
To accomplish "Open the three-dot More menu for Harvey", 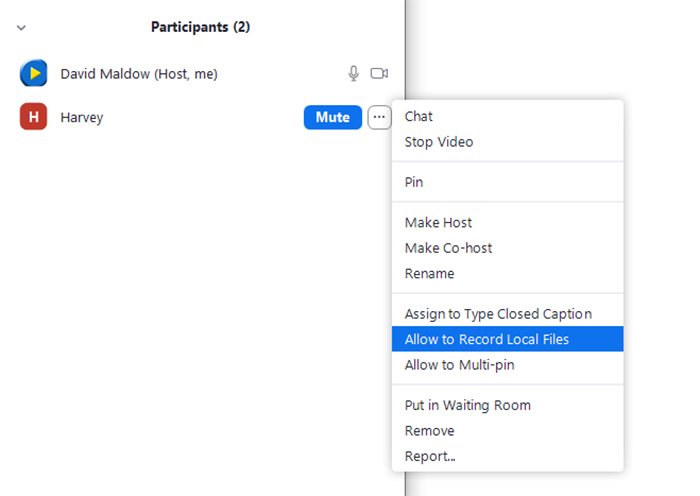I will click(379, 117).
